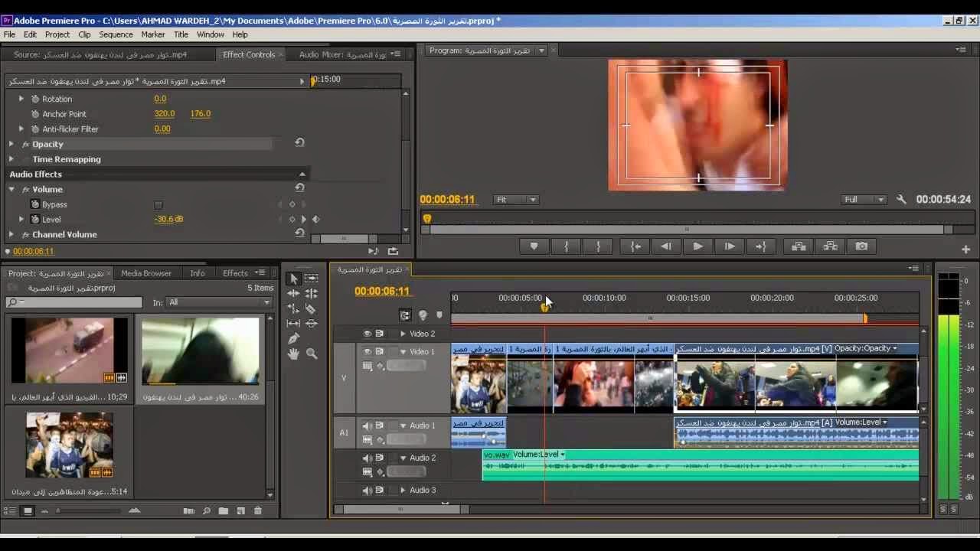980x551 pixels.
Task: Switch Project panel to list view
Action: pyautogui.click(x=10, y=511)
